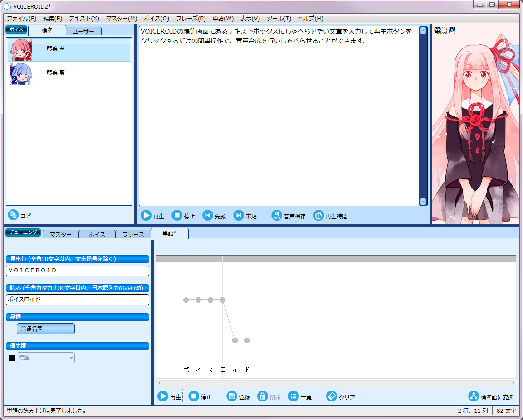Click status text 単語の読み上げは完了しました。
Image resolution: width=523 pixels, height=420 pixels.
(47, 410)
